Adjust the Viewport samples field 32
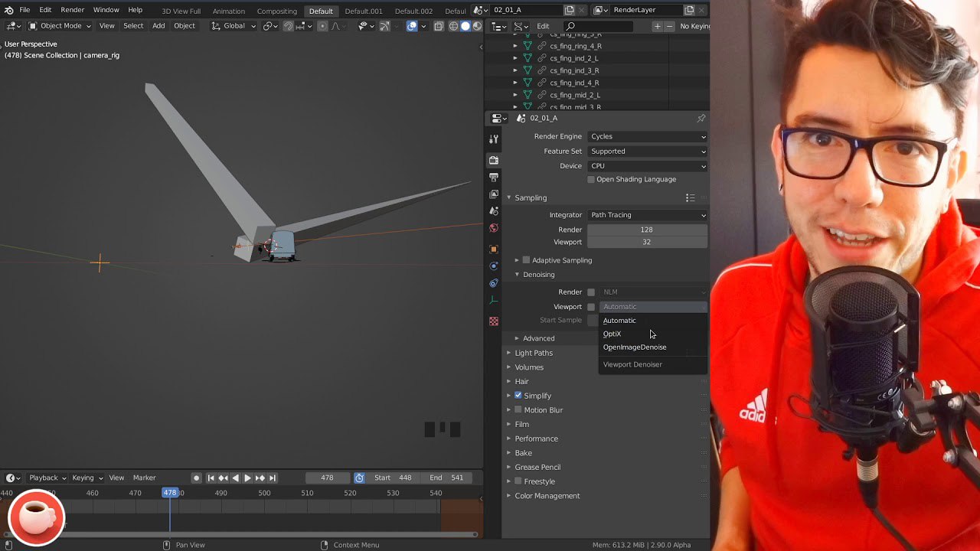The width and height of the screenshot is (980, 551). pyautogui.click(x=647, y=242)
